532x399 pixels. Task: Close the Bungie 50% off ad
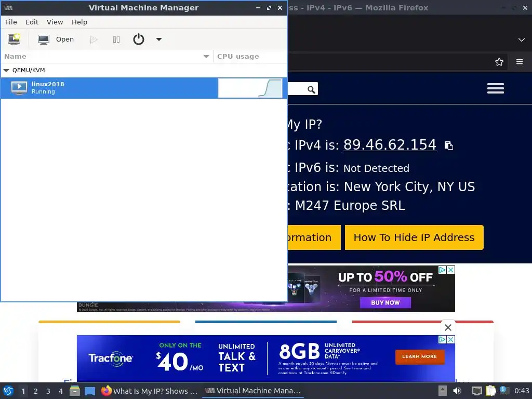[450, 270]
